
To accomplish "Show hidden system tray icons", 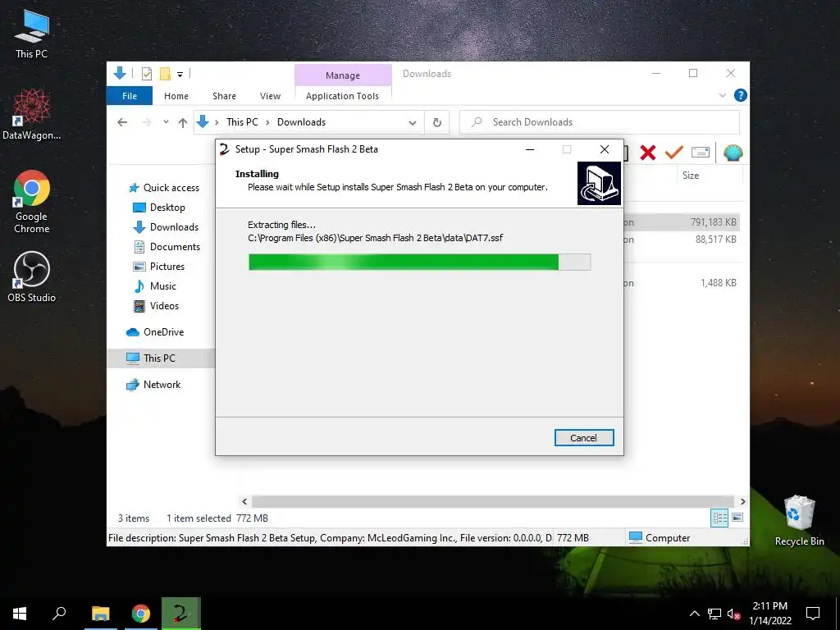I will coord(694,614).
